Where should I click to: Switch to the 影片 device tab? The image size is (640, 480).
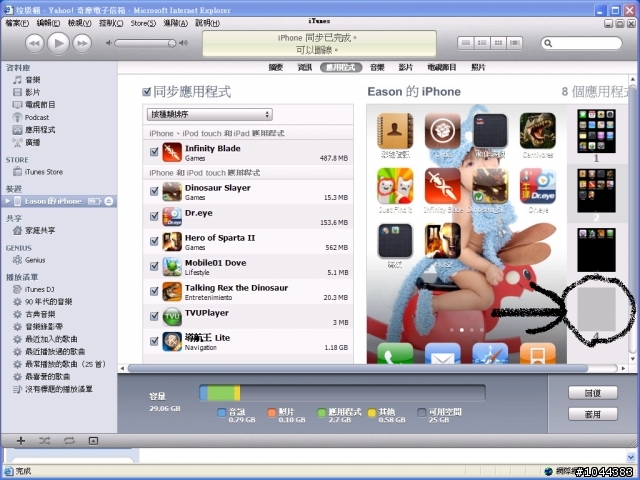tap(406, 67)
